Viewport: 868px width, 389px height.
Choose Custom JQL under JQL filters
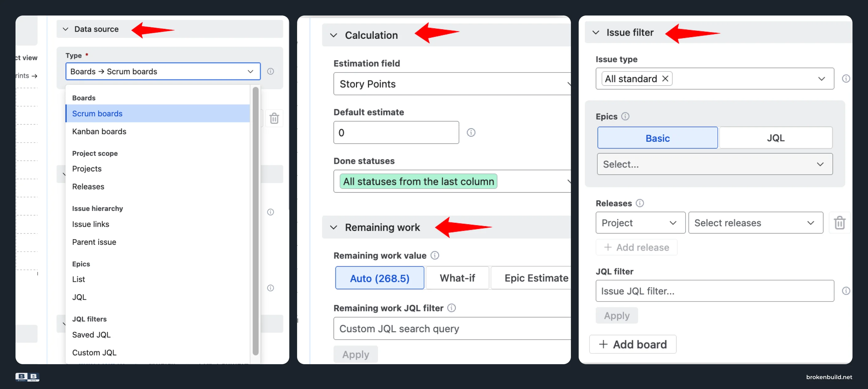158,353
